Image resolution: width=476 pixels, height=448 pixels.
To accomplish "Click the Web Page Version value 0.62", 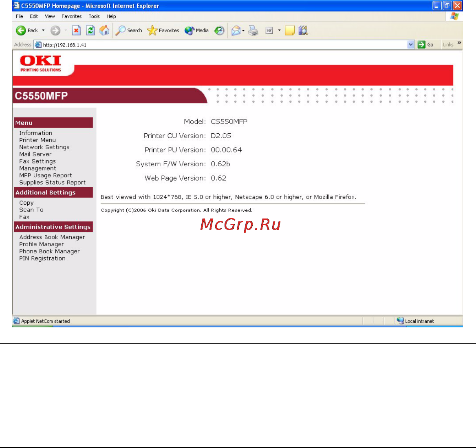I will pos(218,178).
